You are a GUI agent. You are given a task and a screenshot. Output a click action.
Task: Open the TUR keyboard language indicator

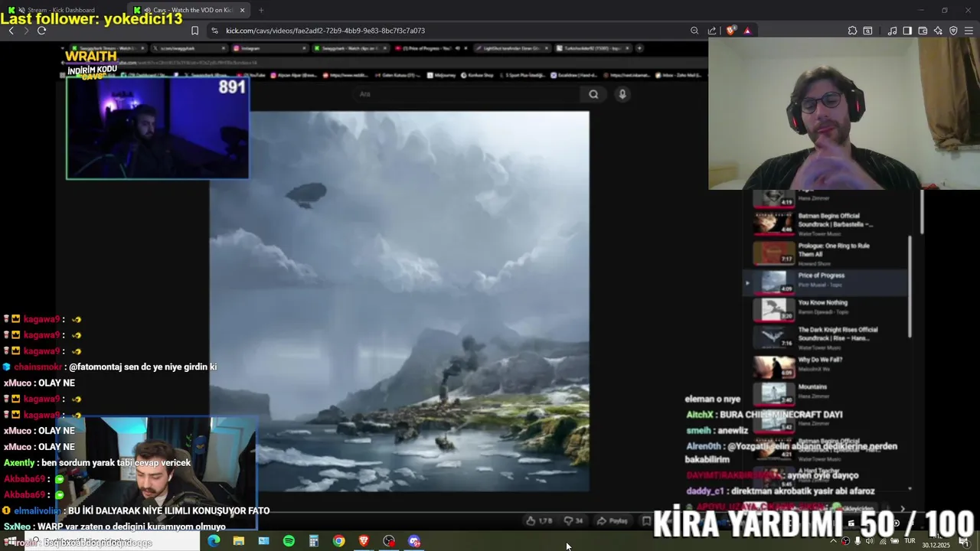[x=910, y=541]
